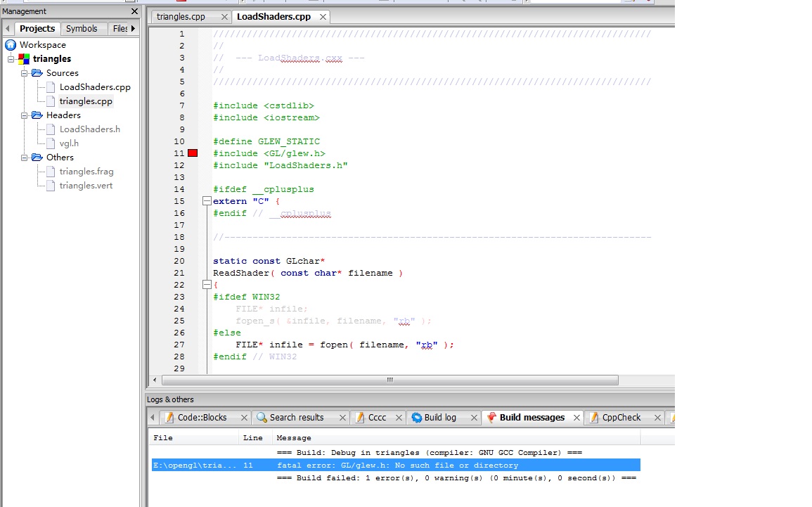The height and width of the screenshot is (507, 812).
Task: Click the Build log gear icon
Action: coord(417,418)
